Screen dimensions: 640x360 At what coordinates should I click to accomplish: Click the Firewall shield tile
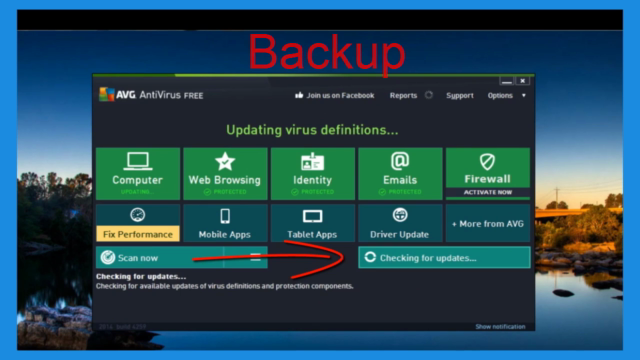488,168
